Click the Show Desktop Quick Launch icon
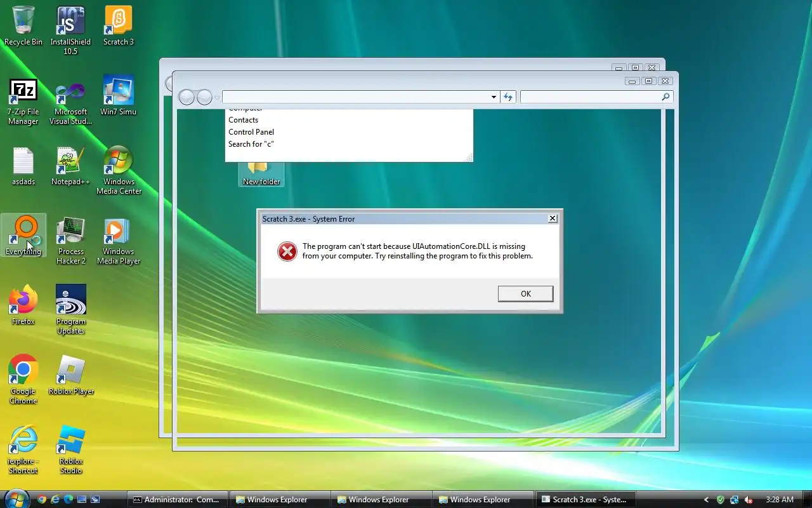Viewport: 812px width, 508px height. 82,500
